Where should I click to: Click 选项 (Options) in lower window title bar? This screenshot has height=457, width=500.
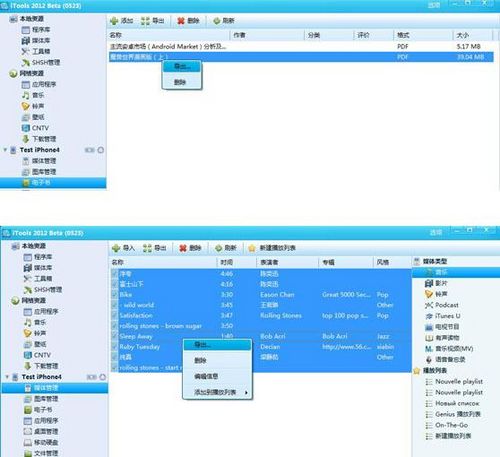(x=436, y=232)
